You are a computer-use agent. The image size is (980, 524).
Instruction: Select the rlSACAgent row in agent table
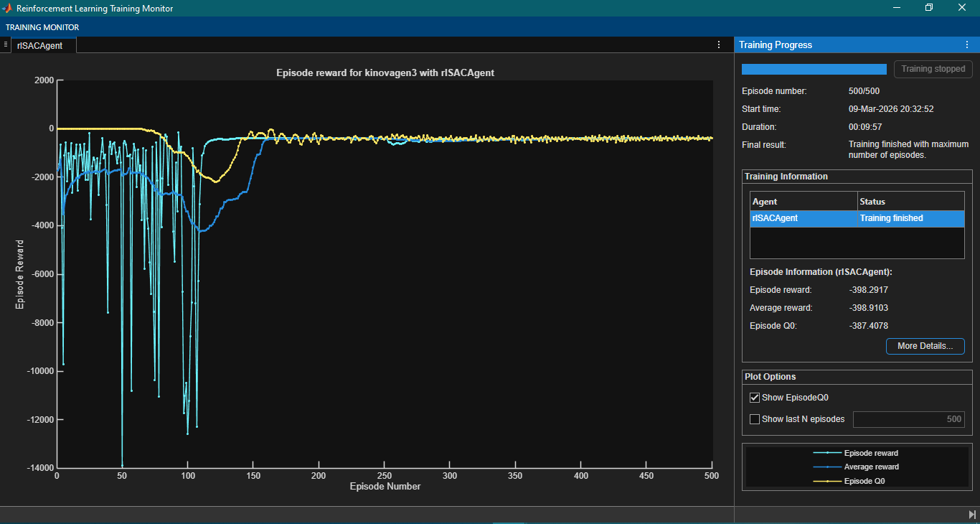pyautogui.click(x=857, y=218)
